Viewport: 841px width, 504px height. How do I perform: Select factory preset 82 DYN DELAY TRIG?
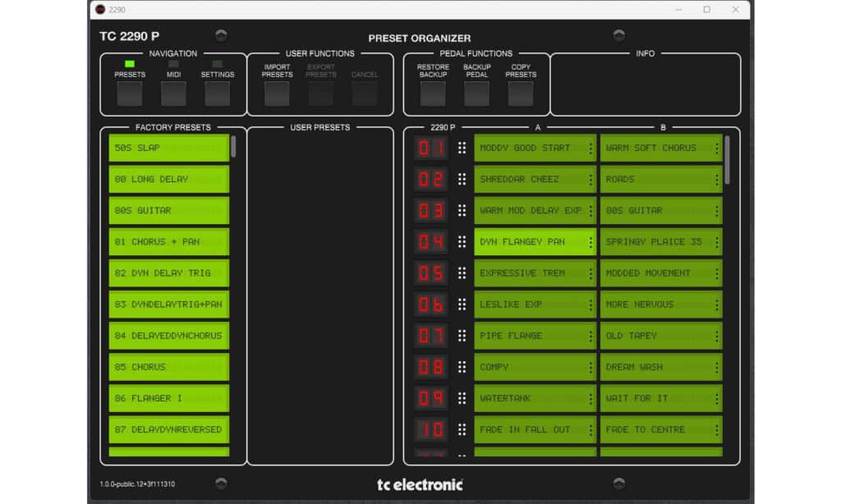[x=169, y=273]
